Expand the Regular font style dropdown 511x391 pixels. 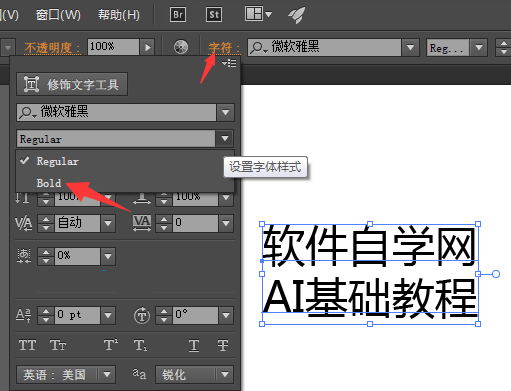(225, 138)
